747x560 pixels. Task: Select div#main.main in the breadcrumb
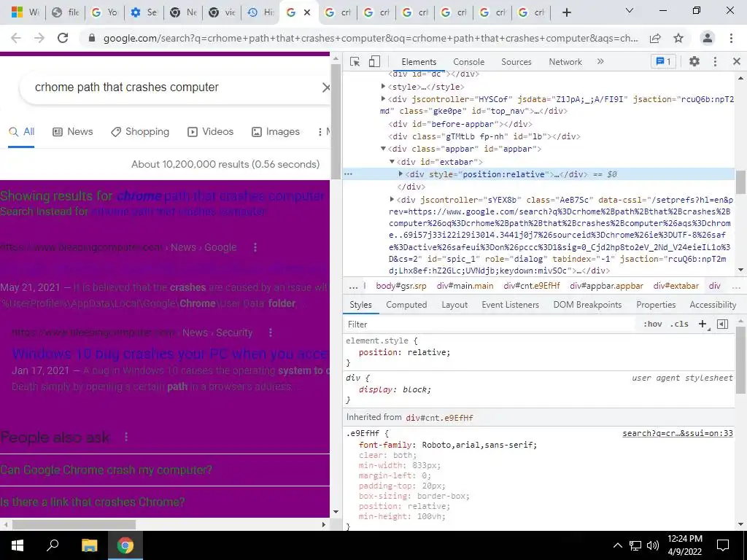465,286
